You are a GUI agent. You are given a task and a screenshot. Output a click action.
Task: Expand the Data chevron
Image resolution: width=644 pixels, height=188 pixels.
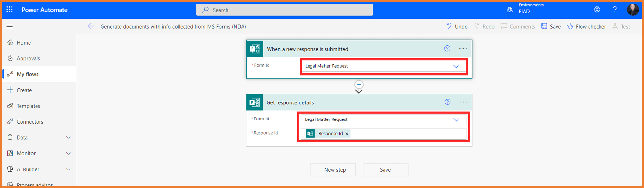tap(68, 137)
